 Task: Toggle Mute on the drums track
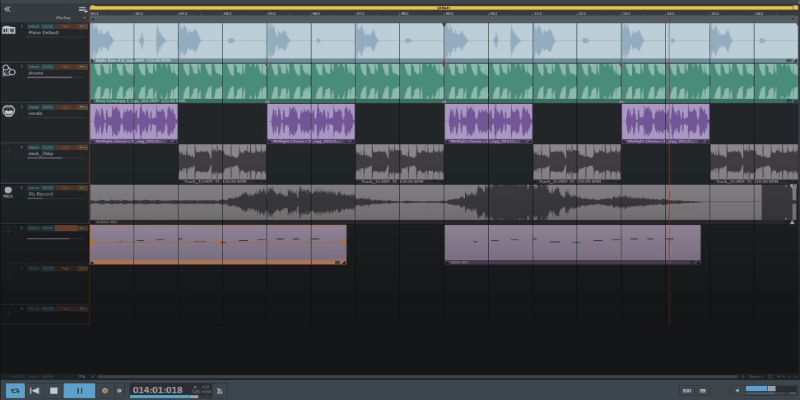pos(47,66)
